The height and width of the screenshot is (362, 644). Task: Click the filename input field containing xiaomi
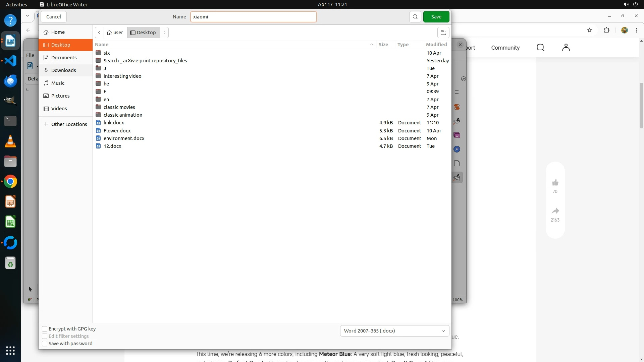pyautogui.click(x=253, y=17)
